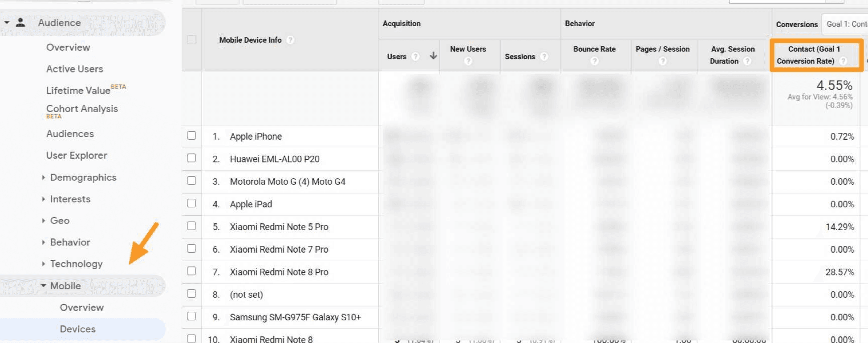Open the Xiaomi Redmi Note 8 Pro link
Screen dimensions: 868x343
coord(279,272)
